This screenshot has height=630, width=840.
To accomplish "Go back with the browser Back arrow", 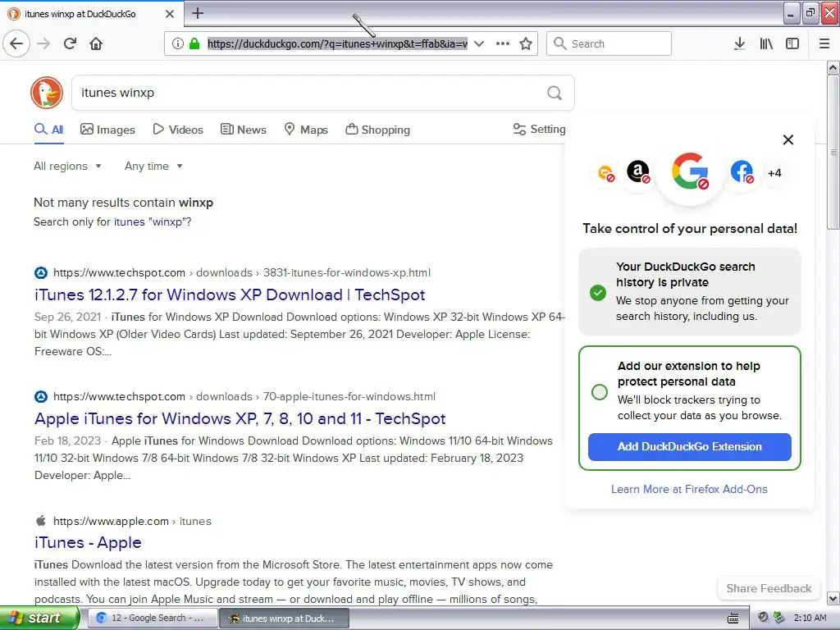I will (x=16, y=43).
